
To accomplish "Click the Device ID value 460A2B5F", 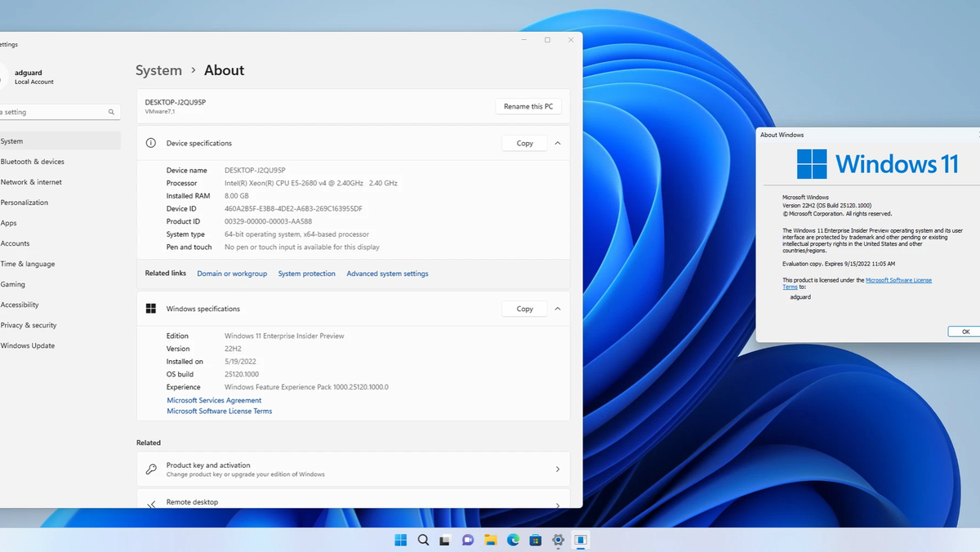I will tap(293, 208).
